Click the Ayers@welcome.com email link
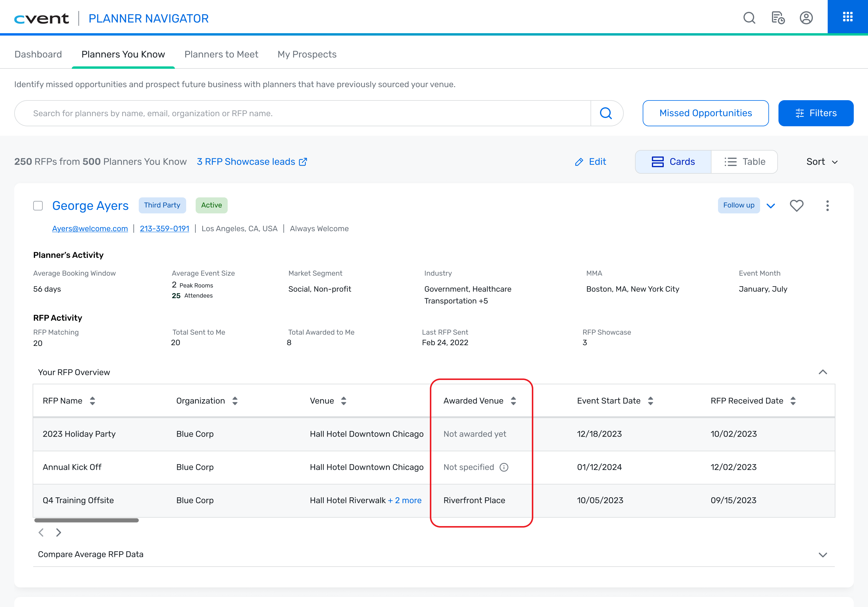Viewport: 868px width, 607px height. [x=90, y=229]
